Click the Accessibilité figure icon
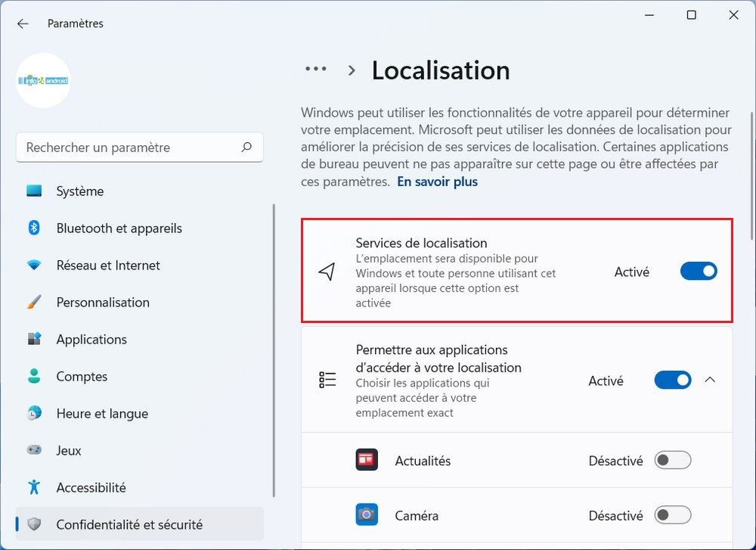 [34, 487]
